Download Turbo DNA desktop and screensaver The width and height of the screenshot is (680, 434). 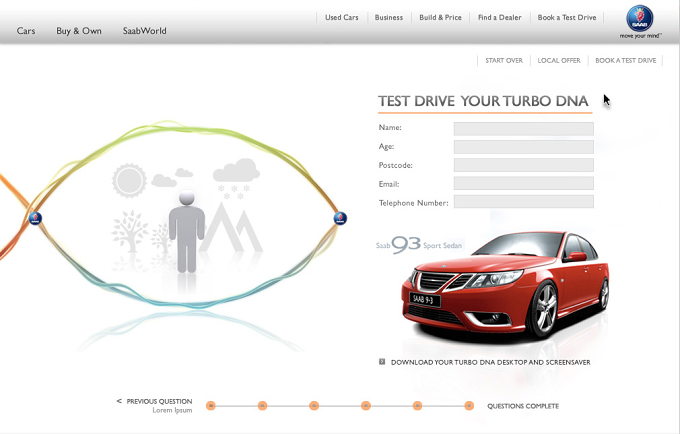(x=490, y=362)
